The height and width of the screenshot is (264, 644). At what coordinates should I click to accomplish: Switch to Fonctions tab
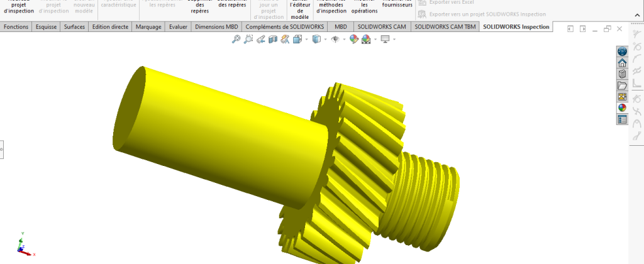pos(16,26)
